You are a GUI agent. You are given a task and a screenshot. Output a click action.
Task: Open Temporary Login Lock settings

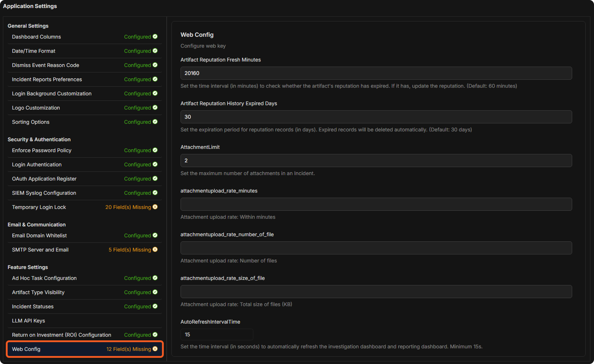[84, 207]
